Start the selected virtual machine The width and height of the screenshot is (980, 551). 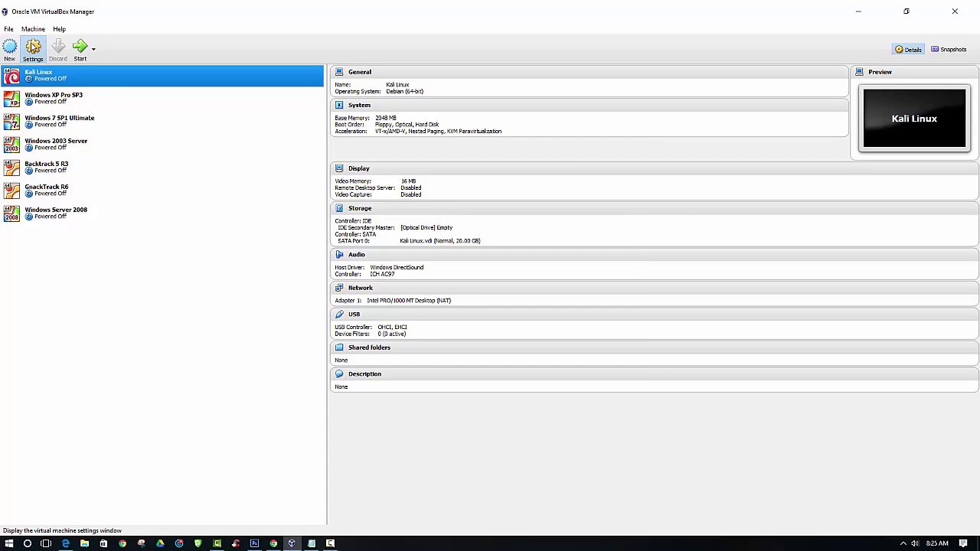pos(80,50)
